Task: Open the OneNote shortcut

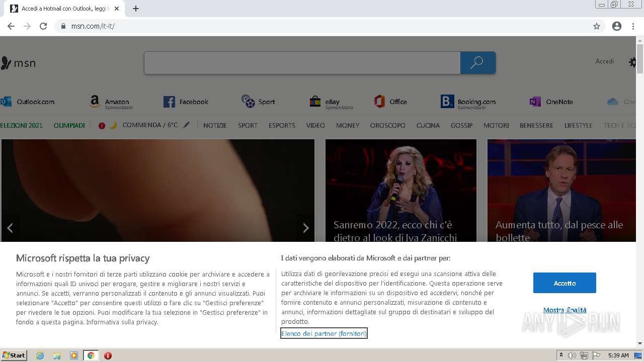Action: (x=551, y=102)
